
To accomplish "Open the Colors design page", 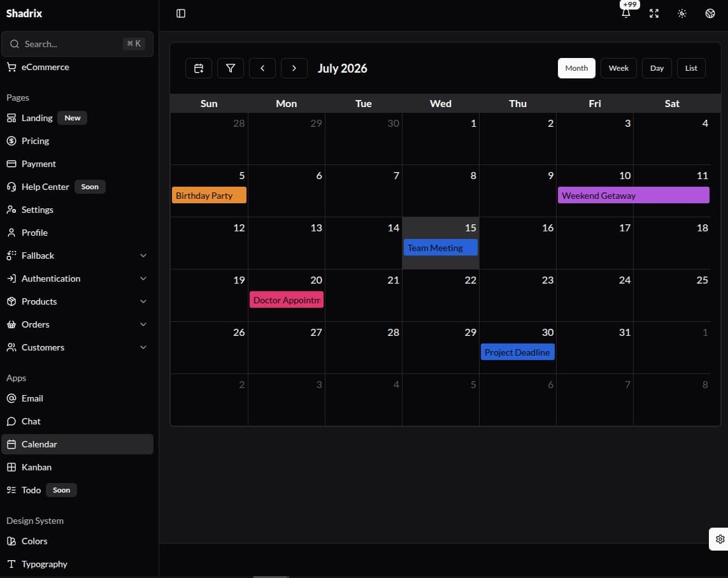I will [78, 541].
